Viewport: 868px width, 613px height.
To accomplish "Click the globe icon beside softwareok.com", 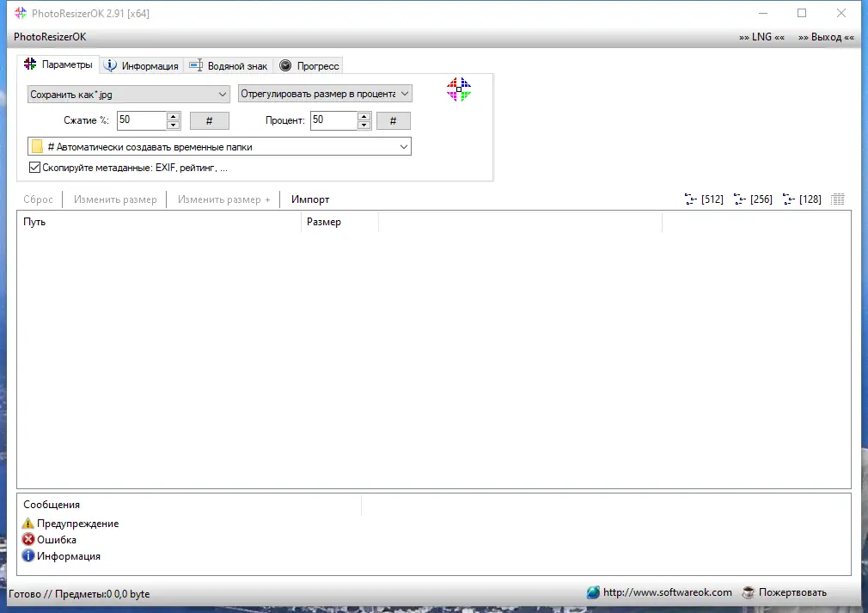I will point(593,592).
